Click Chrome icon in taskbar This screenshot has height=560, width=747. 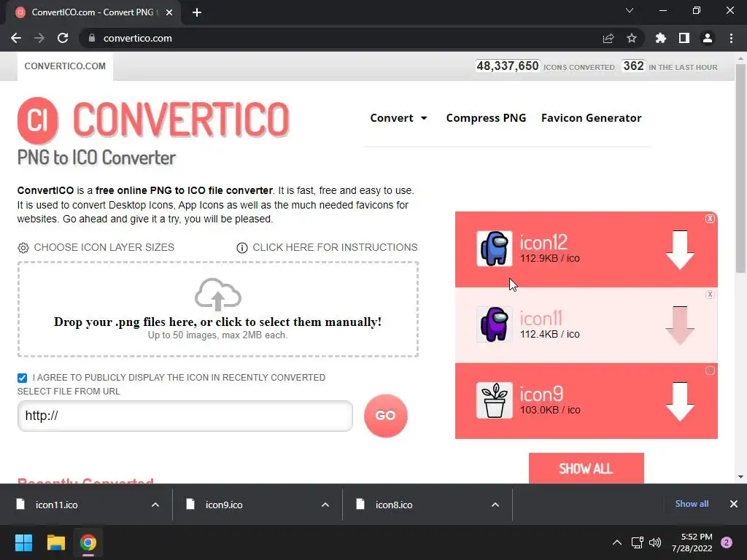88,542
